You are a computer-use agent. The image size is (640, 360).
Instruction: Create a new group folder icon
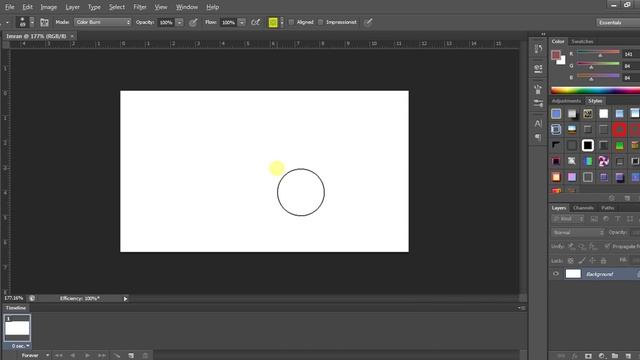615,356
